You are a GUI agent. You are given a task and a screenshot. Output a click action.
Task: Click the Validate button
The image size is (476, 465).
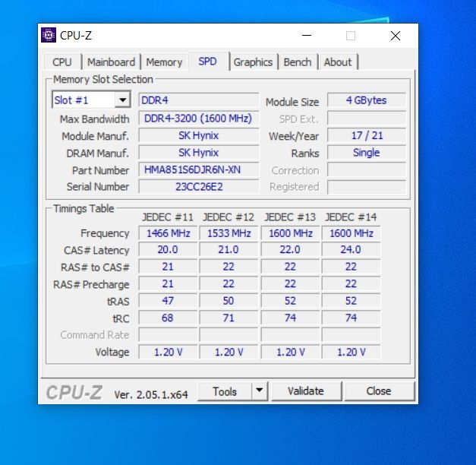coord(306,391)
